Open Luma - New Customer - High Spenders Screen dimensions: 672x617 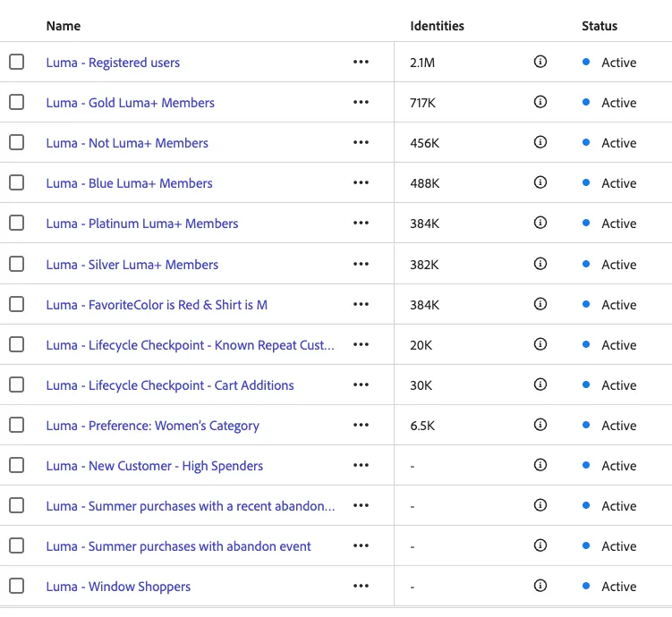pyautogui.click(x=154, y=466)
